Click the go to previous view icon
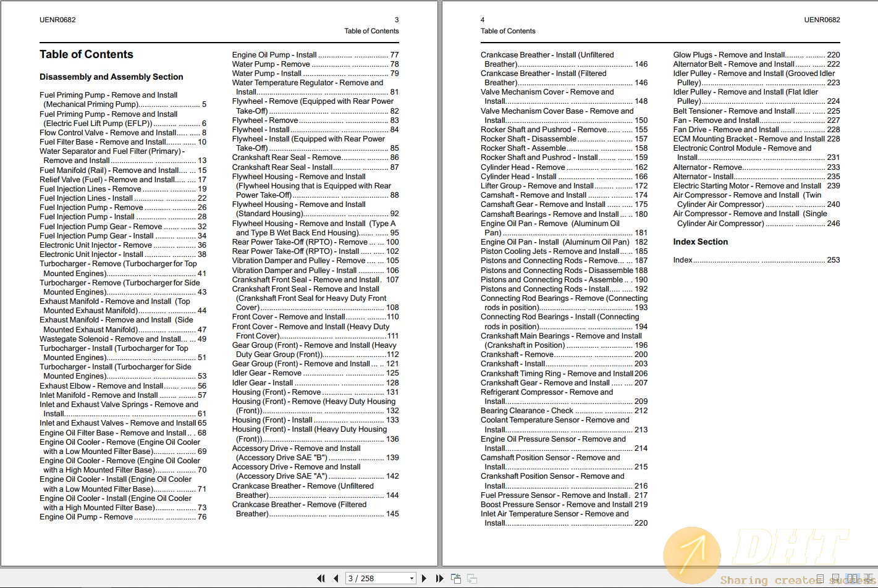The width and height of the screenshot is (878, 588). (456, 579)
